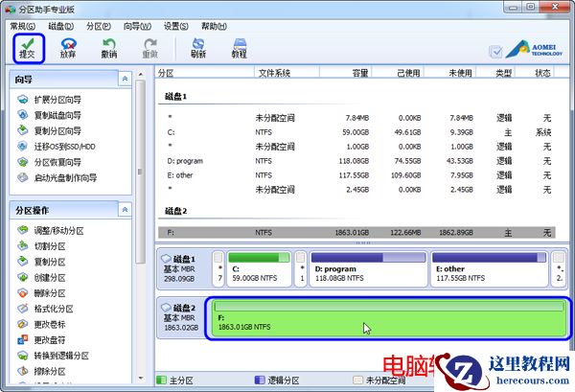575x392 pixels.
Task: Select 更改卷标 operation
Action: click(x=41, y=325)
